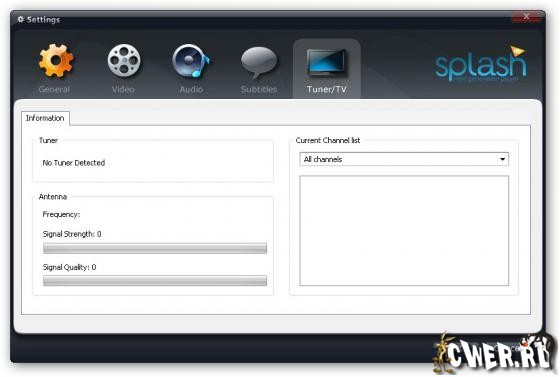This screenshot has height=377, width=560.
Task: Click the Subtitles label text
Action: pos(259,89)
